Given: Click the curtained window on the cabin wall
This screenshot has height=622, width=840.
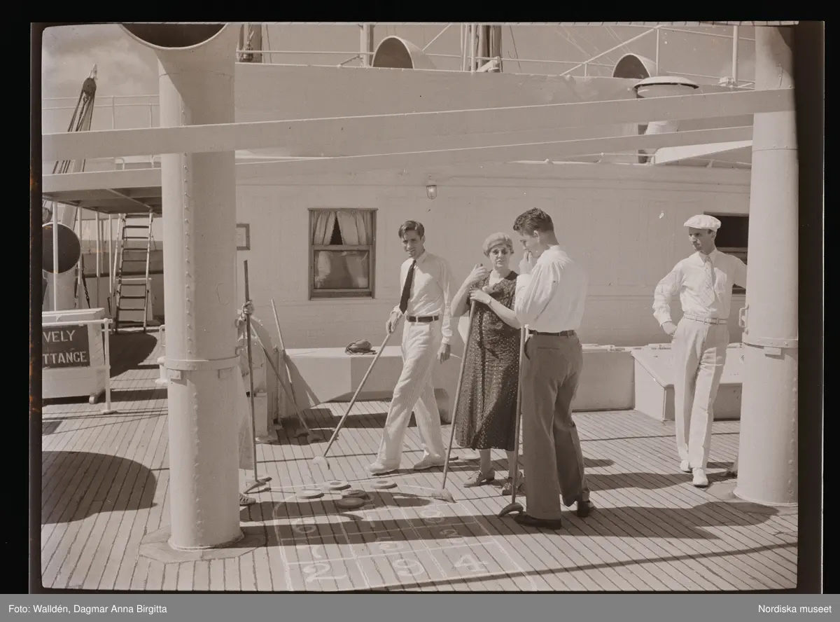Looking at the screenshot, I should tap(342, 253).
